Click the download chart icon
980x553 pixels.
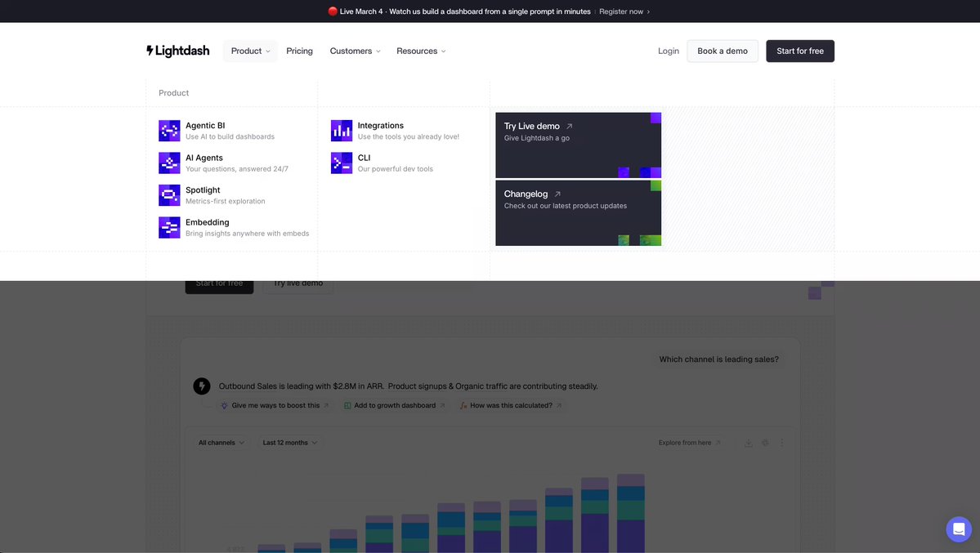748,443
